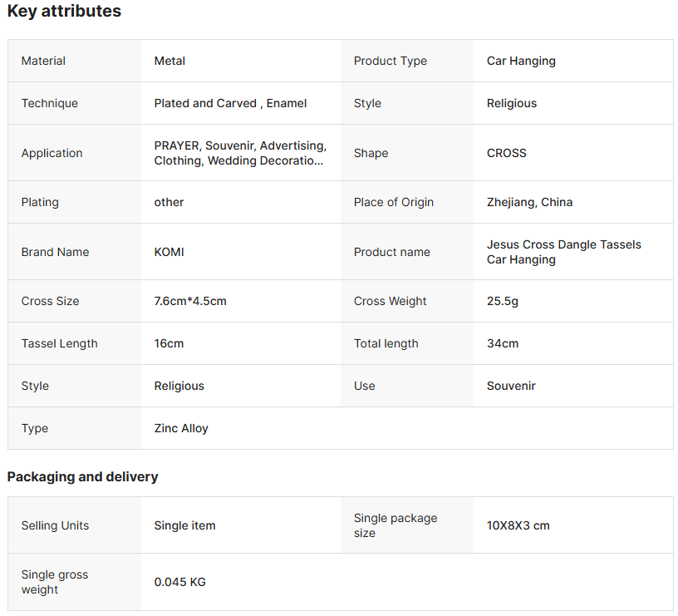The height and width of the screenshot is (616, 678).
Task: Click the Single item selling units value
Action: pyautogui.click(x=184, y=525)
